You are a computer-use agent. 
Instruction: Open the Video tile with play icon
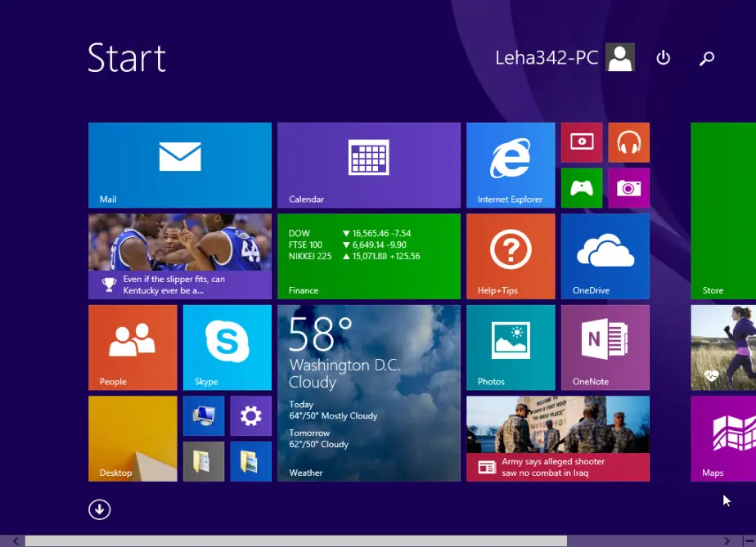[x=582, y=142]
